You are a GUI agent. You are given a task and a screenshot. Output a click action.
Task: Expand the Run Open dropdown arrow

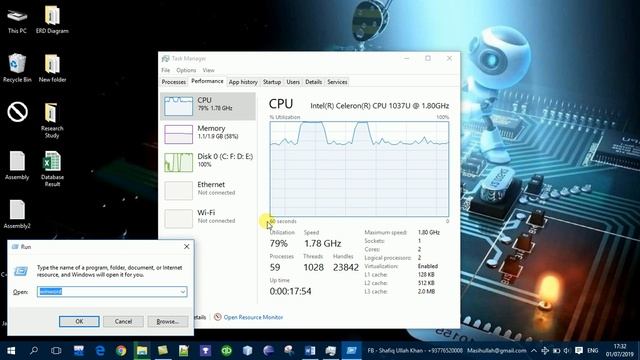(182, 291)
